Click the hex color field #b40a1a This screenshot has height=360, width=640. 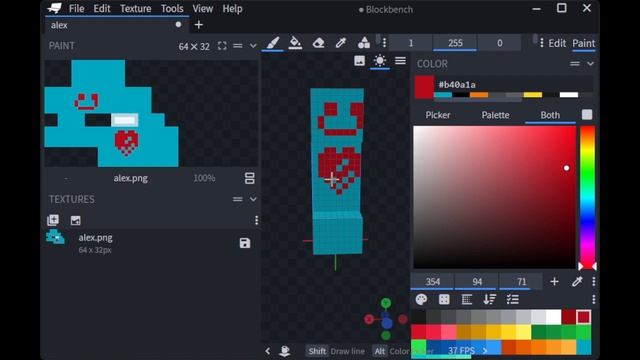[x=514, y=84]
